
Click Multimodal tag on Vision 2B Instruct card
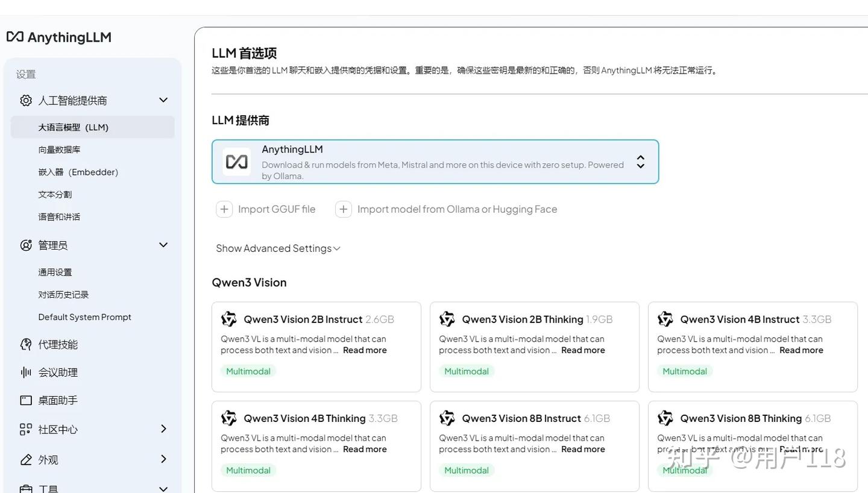coord(248,371)
